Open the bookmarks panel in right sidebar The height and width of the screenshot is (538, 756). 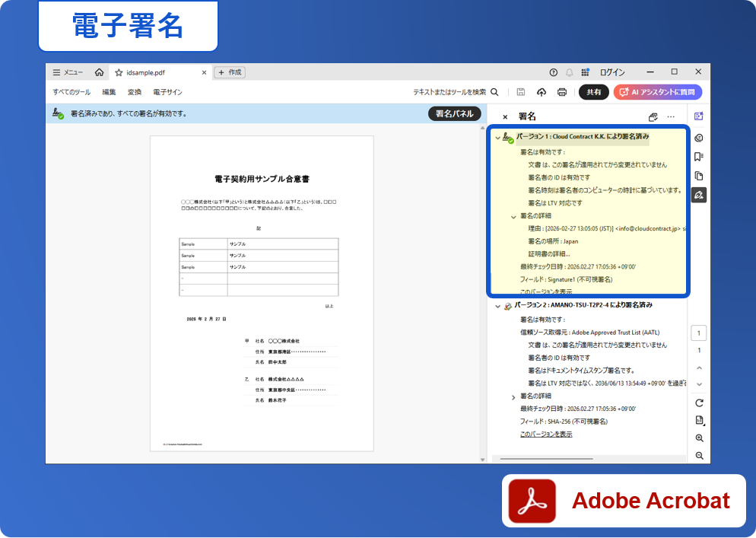point(699,157)
